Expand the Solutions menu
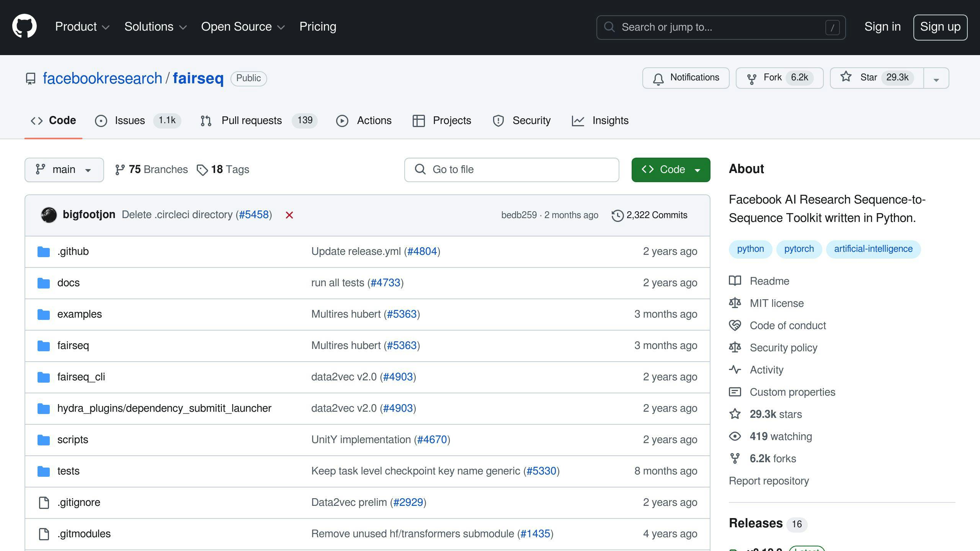Image resolution: width=980 pixels, height=551 pixels. pos(155,27)
